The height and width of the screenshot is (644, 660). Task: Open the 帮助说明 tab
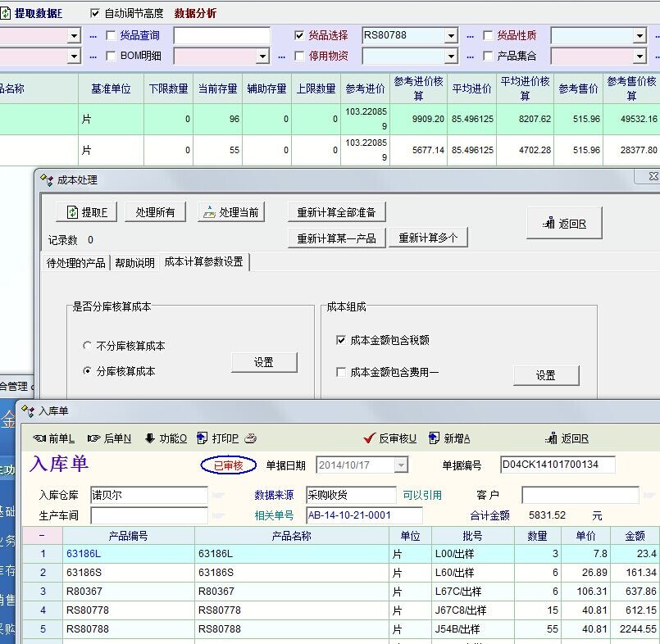pos(134,263)
